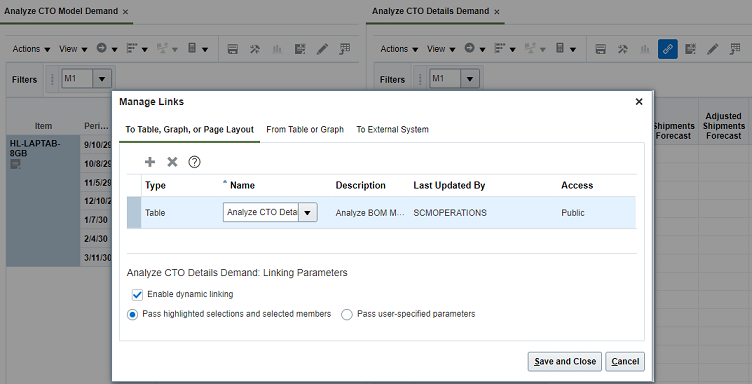752x384 pixels.
Task: Switch to To External System tab
Action: (x=392, y=129)
